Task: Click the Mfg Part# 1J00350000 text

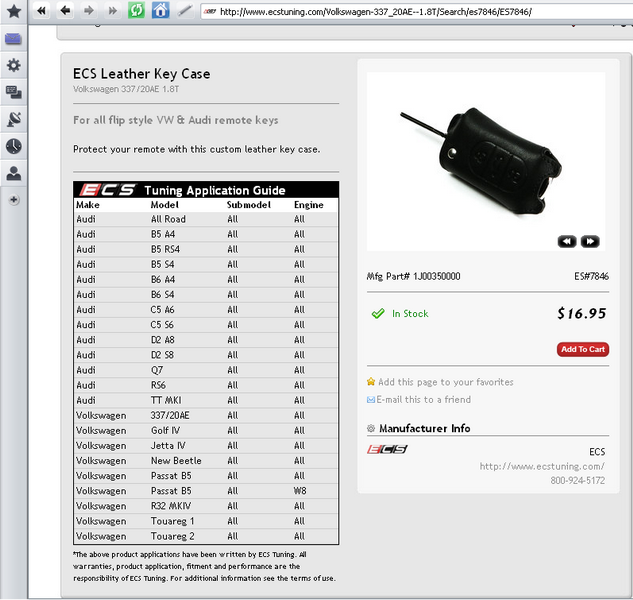Action: [x=413, y=276]
